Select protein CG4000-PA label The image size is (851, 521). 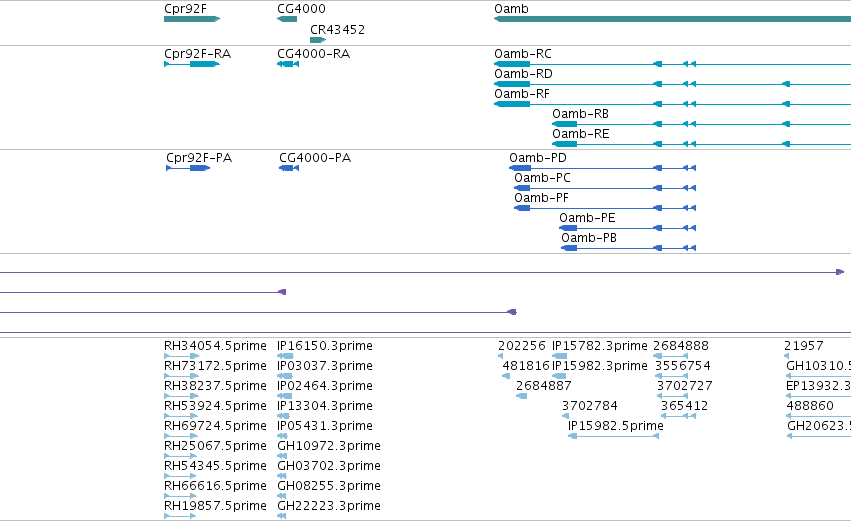coord(315,158)
